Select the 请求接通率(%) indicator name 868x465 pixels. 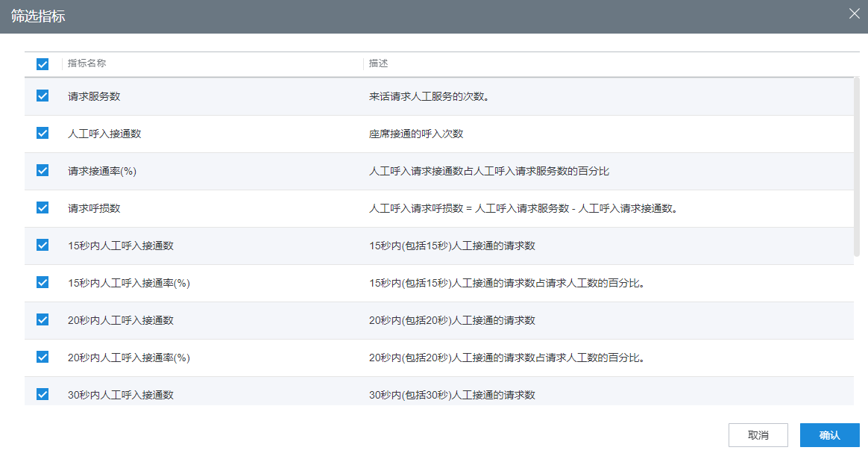(x=102, y=171)
